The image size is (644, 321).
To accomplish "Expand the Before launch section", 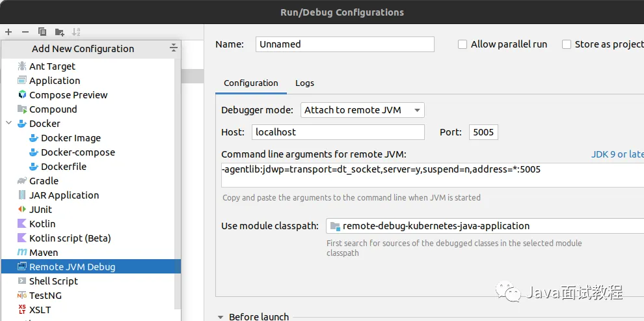I will coord(221,316).
